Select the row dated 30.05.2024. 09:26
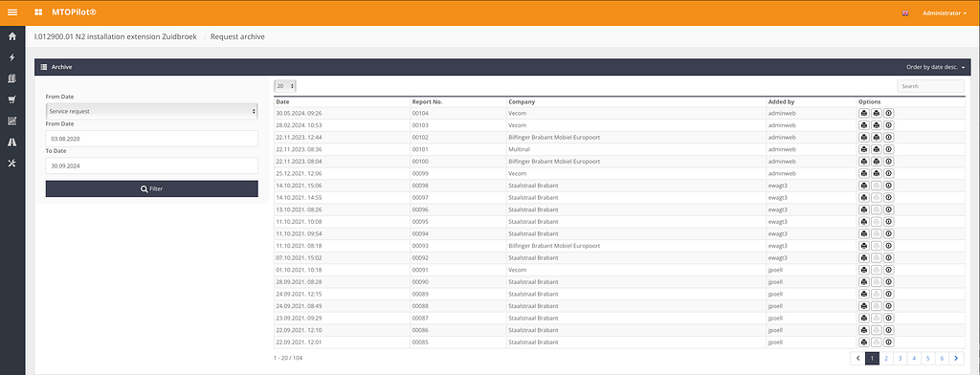Image resolution: width=980 pixels, height=375 pixels. pyautogui.click(x=619, y=113)
